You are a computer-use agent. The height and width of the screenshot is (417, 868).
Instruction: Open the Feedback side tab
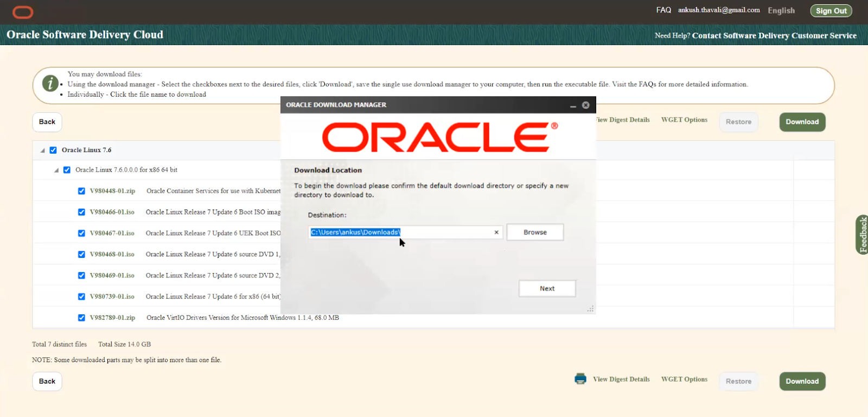[862, 235]
